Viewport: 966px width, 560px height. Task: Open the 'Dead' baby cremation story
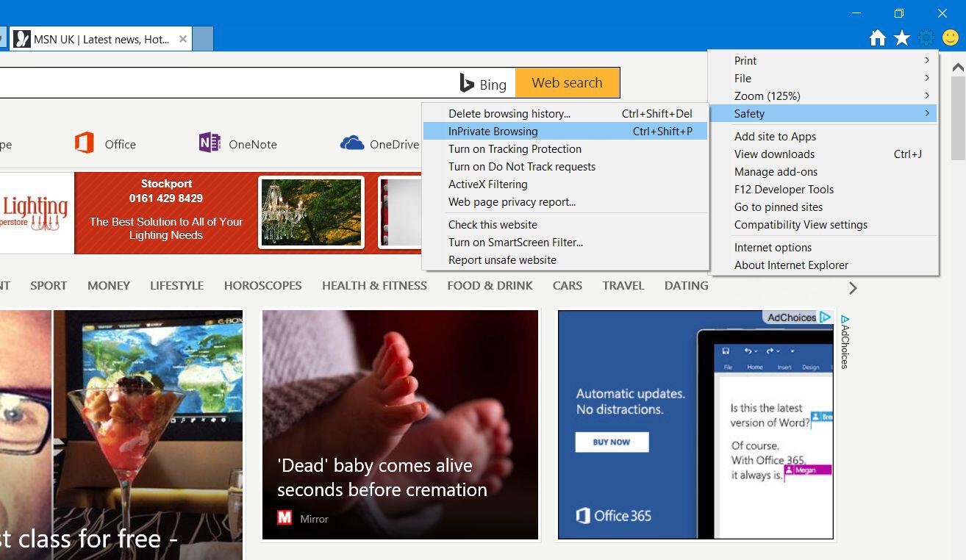400,425
